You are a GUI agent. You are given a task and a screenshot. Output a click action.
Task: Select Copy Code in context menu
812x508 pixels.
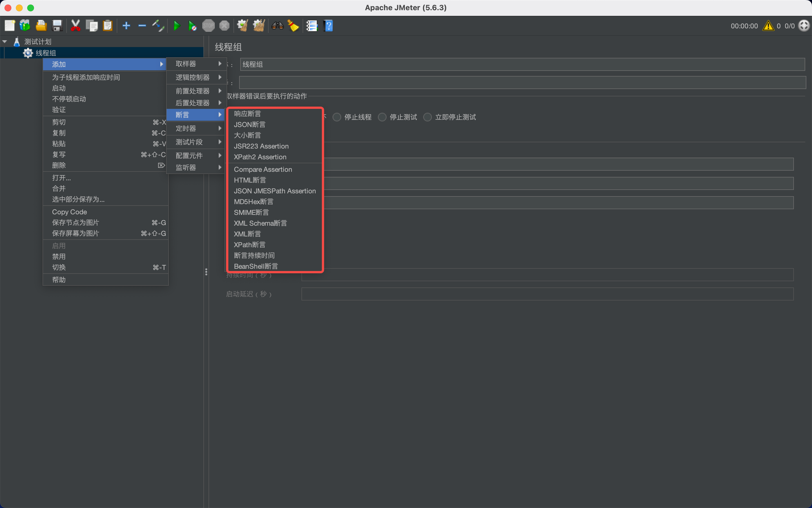tap(105, 212)
